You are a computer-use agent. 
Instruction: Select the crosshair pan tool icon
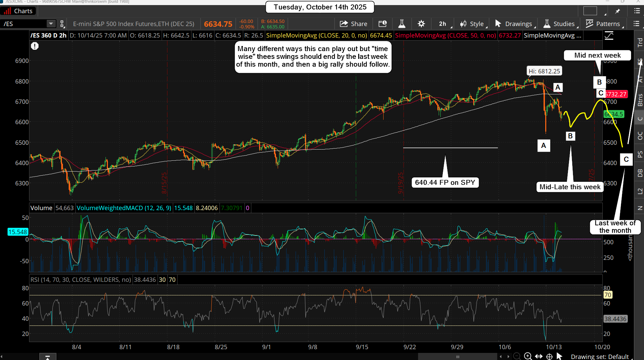[x=550, y=356]
